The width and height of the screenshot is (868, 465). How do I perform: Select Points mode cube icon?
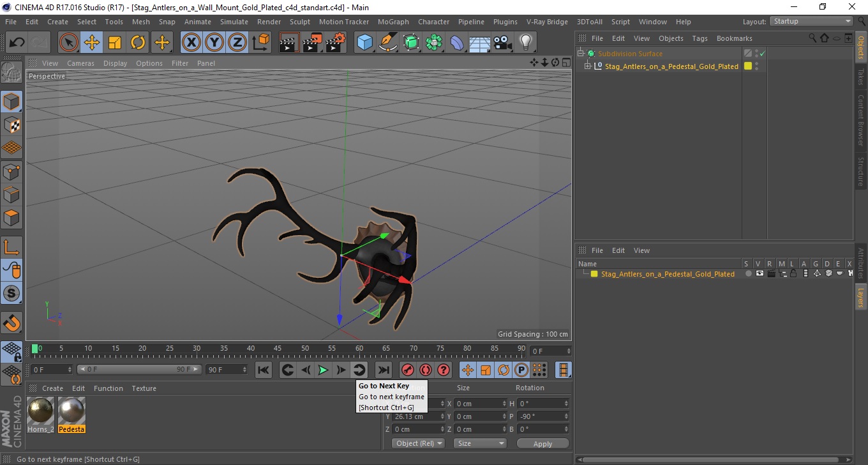(x=11, y=171)
